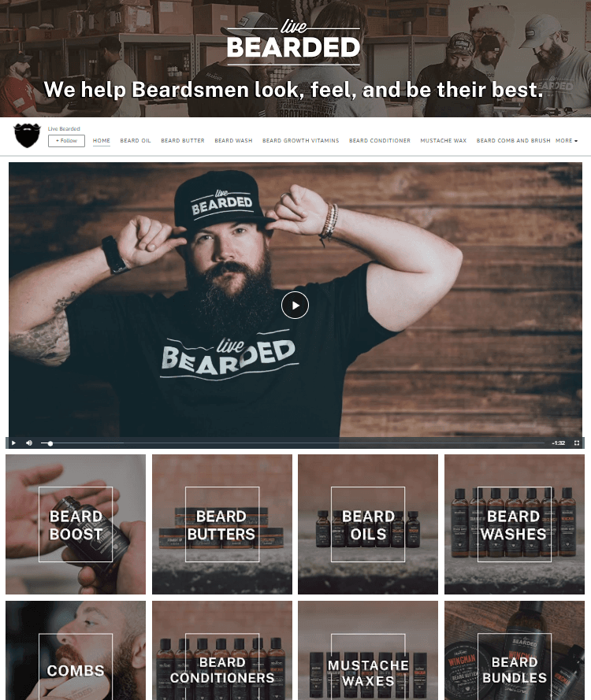Follow the Live Bearded store

click(66, 141)
